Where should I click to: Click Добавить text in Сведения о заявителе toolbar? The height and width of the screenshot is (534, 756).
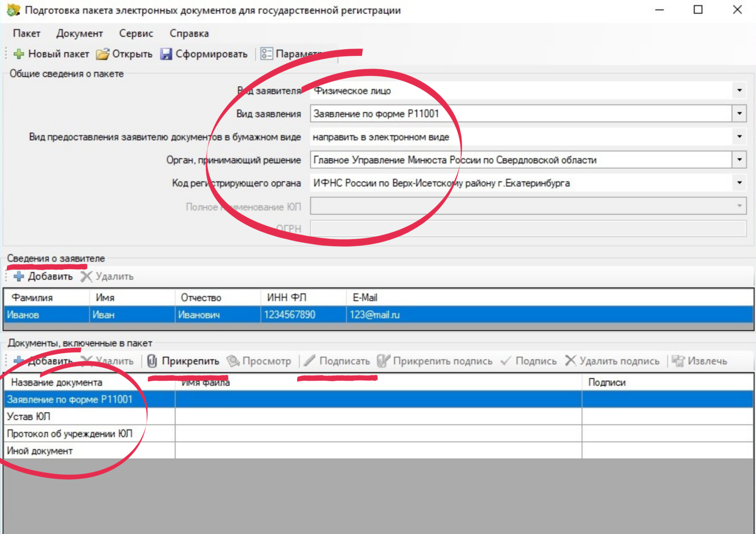coord(50,276)
